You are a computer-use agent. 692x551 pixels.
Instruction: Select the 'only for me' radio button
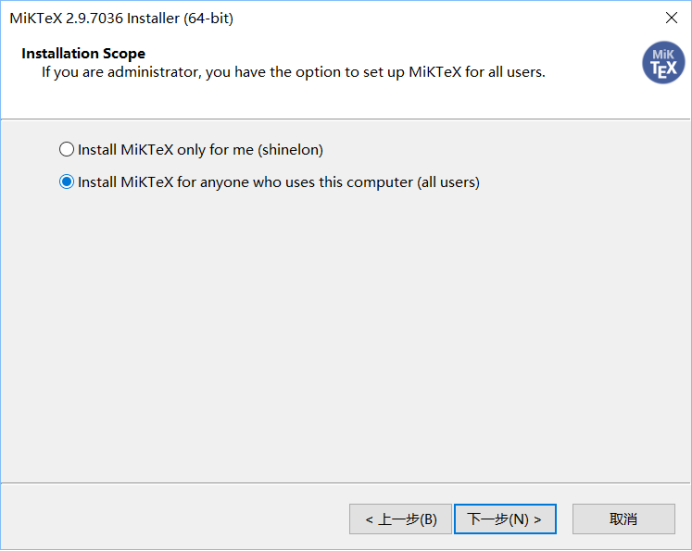tap(66, 150)
